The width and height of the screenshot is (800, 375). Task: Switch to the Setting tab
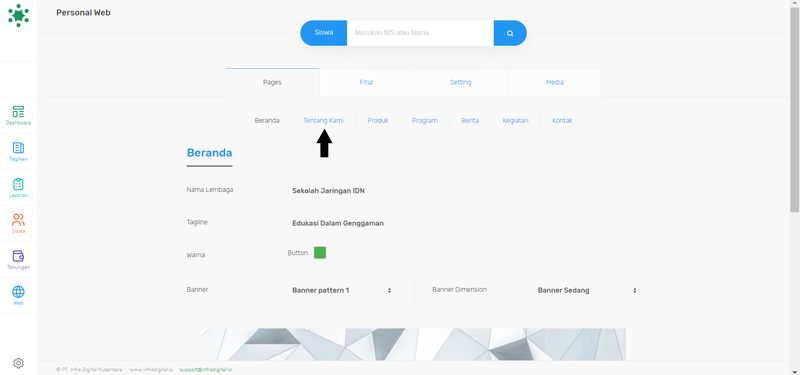click(x=460, y=82)
